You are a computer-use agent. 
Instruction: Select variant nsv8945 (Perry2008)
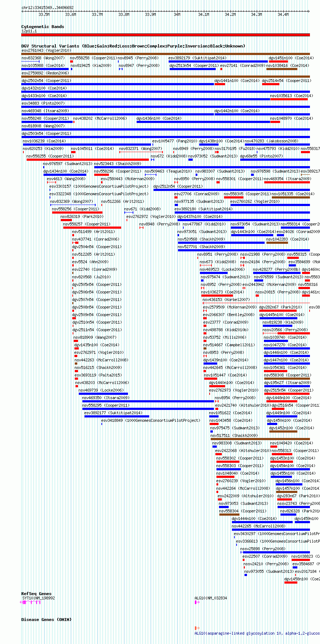(138, 58)
